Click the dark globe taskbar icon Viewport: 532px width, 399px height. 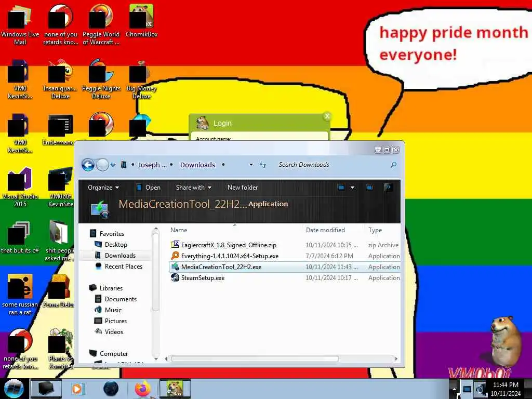click(x=111, y=389)
